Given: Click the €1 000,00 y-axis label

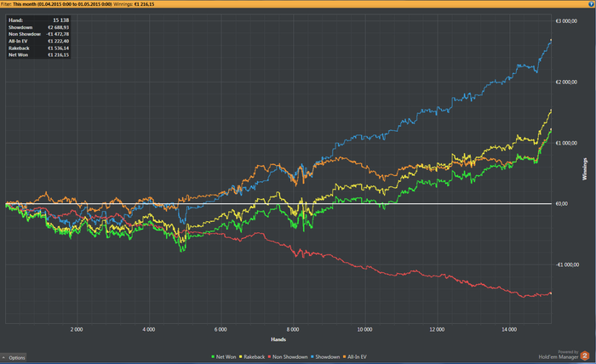Looking at the screenshot, I should 566,143.
